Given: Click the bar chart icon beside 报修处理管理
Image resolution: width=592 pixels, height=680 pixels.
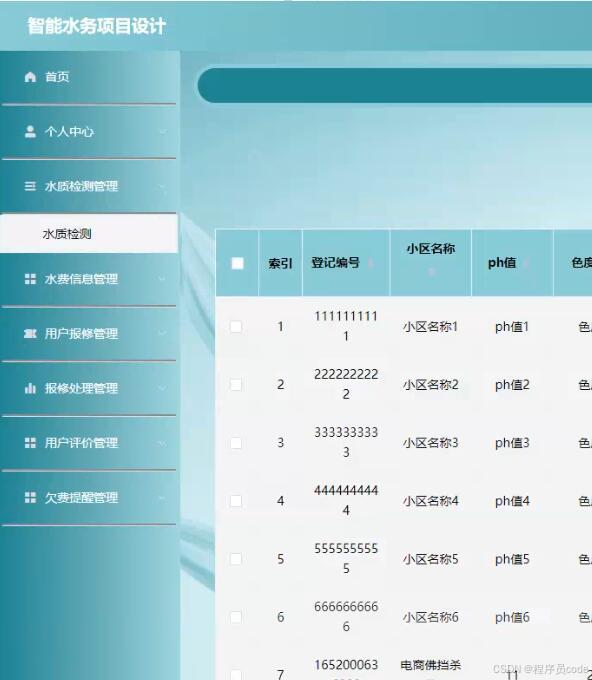Looking at the screenshot, I should pos(30,388).
